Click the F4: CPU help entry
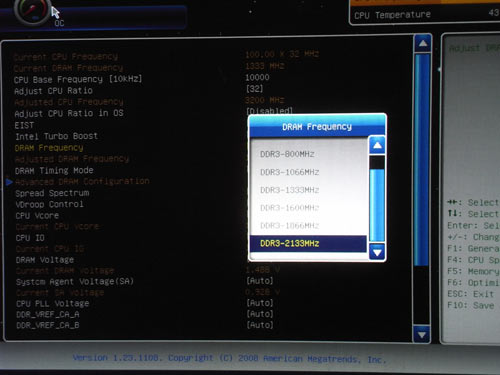 point(473,260)
